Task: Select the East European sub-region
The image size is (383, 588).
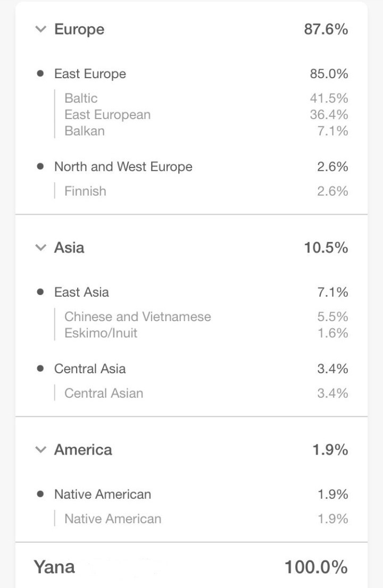Action: (x=107, y=115)
